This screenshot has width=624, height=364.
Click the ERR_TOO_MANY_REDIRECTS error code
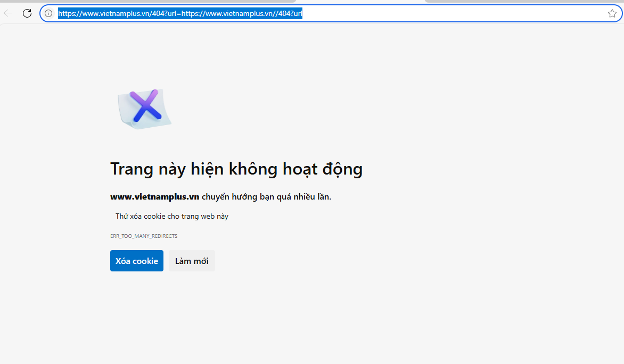coord(144,236)
